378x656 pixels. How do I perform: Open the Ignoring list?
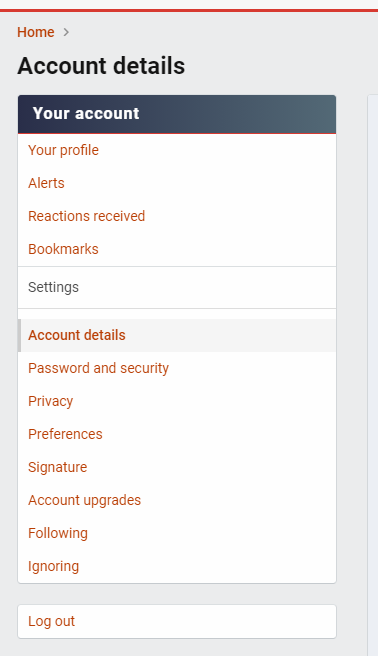[x=54, y=566]
